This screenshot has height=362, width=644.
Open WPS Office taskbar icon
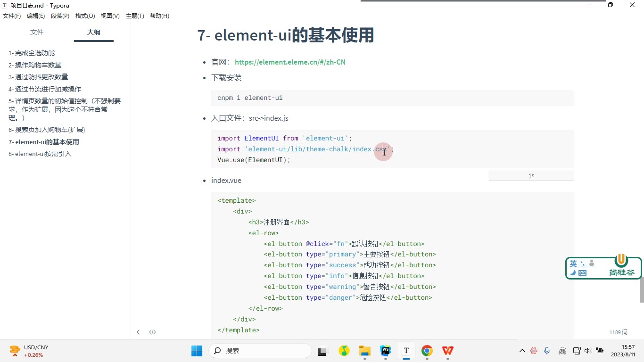(448, 351)
